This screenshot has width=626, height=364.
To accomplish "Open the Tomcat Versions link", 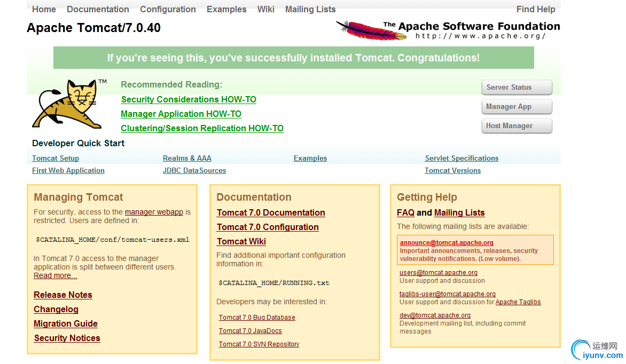I will pos(453,170).
